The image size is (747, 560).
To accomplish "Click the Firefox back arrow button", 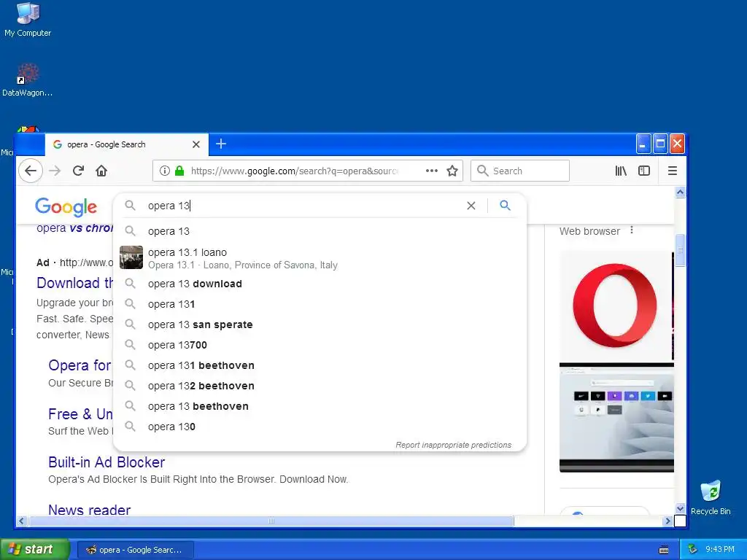I will [31, 171].
